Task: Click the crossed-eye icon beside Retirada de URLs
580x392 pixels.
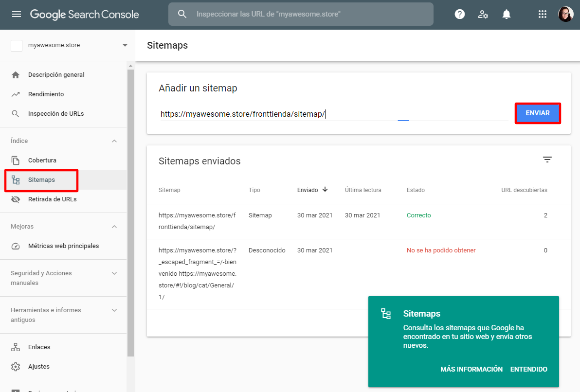Action: [x=16, y=199]
